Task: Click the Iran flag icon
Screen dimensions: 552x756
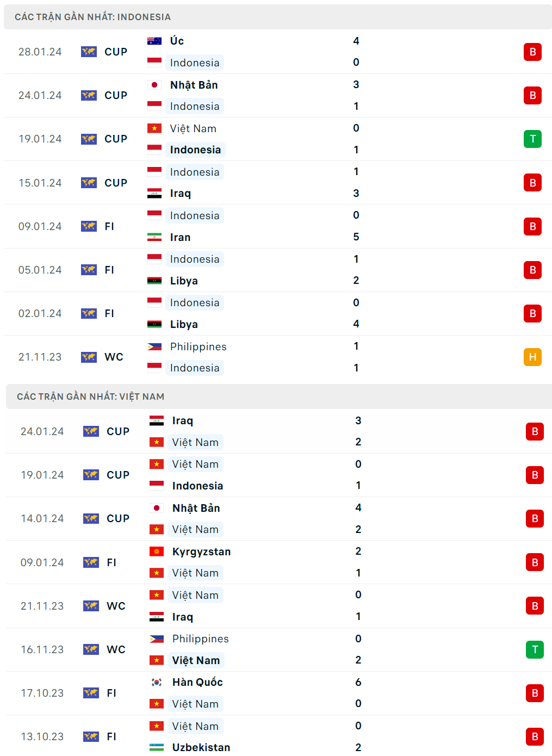Action: tap(154, 237)
